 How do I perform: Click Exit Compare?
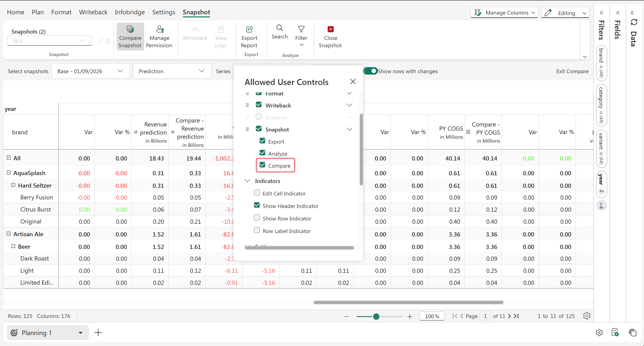(x=572, y=71)
